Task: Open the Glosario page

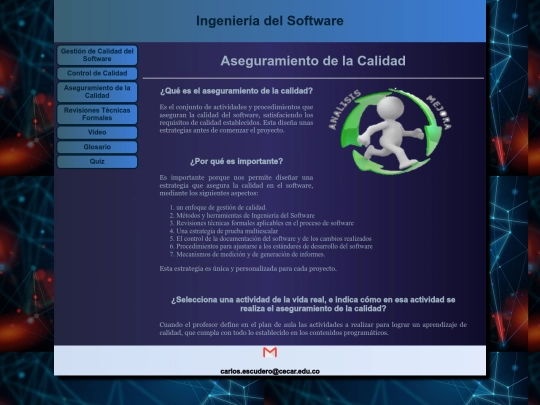Action: point(97,147)
